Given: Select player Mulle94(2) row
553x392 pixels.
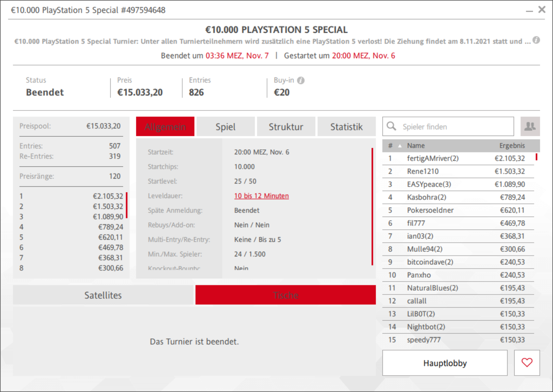Looking at the screenshot, I should (458, 249).
